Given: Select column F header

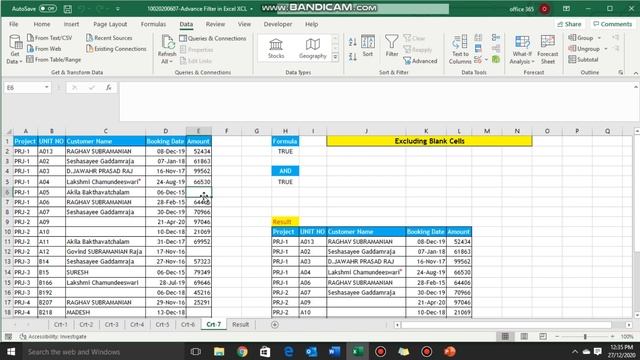Looking at the screenshot, I should pyautogui.click(x=227, y=131).
